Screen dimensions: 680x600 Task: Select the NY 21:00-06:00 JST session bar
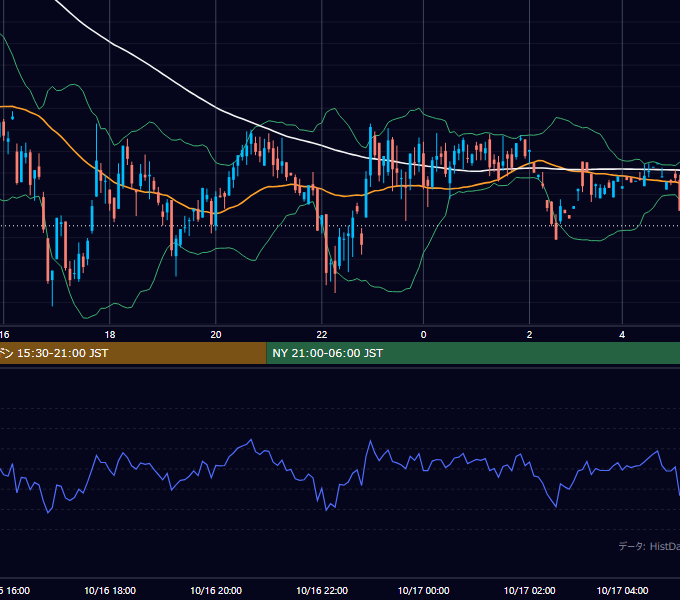[x=473, y=353]
